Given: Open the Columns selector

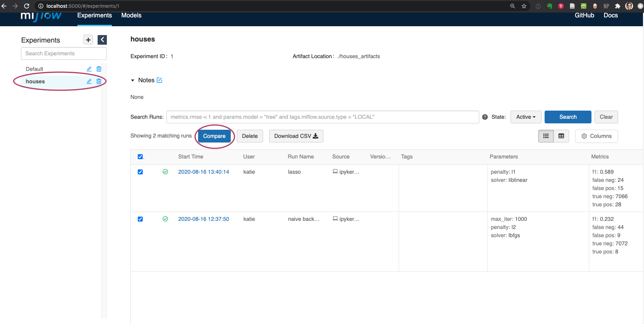Looking at the screenshot, I should 596,136.
